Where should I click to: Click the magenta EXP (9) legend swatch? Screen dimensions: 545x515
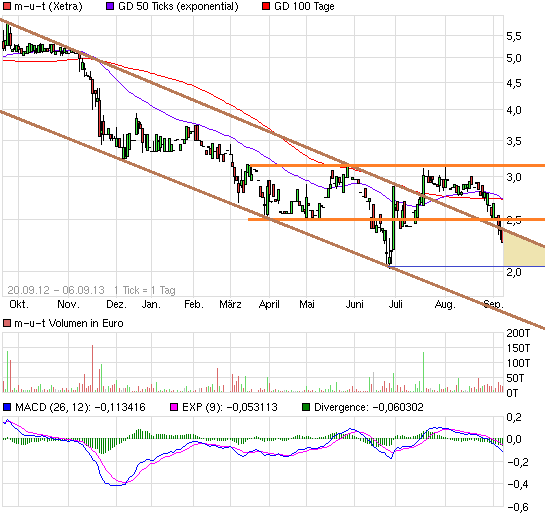point(174,407)
